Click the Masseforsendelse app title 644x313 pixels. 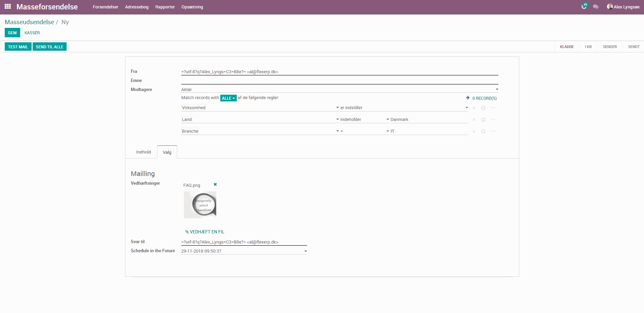47,7
